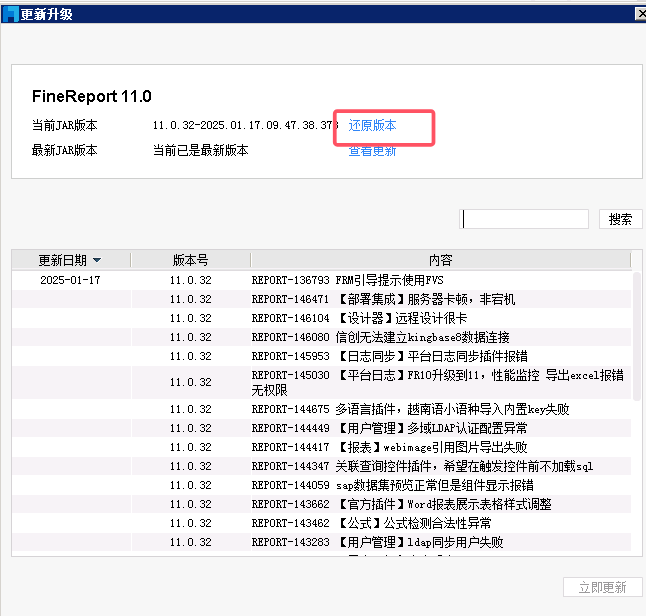646x616 pixels.
Task: Close the 更新升级 dialog window
Action: pyautogui.click(x=641, y=14)
